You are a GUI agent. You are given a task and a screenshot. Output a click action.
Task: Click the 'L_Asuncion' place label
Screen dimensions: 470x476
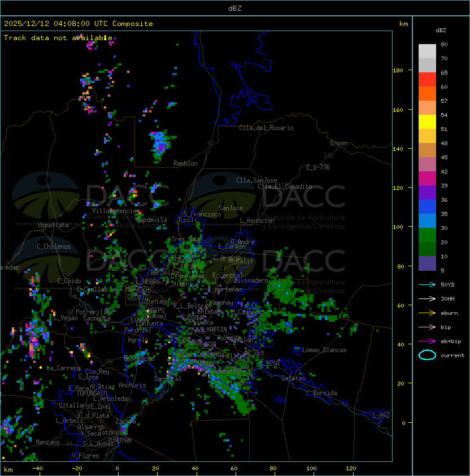(257, 220)
